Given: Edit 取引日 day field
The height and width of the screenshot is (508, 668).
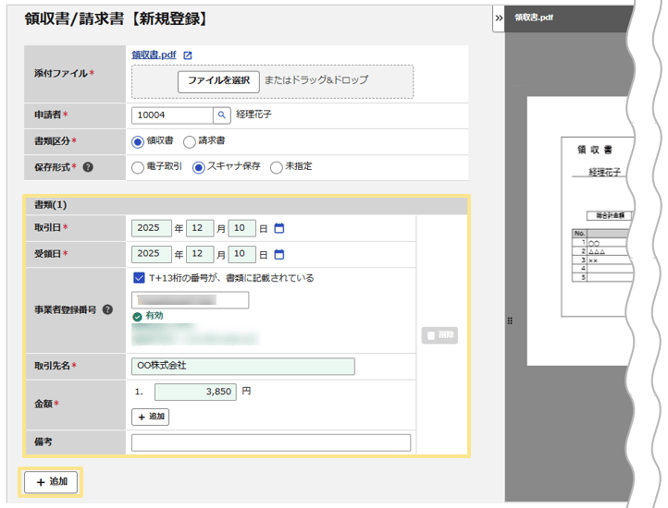Looking at the screenshot, I should tap(242, 228).
